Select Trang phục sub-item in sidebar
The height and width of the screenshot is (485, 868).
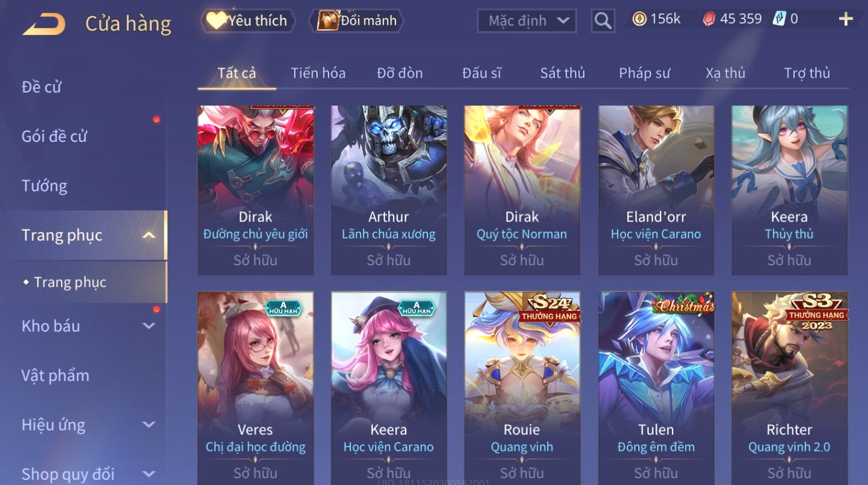[x=70, y=282]
